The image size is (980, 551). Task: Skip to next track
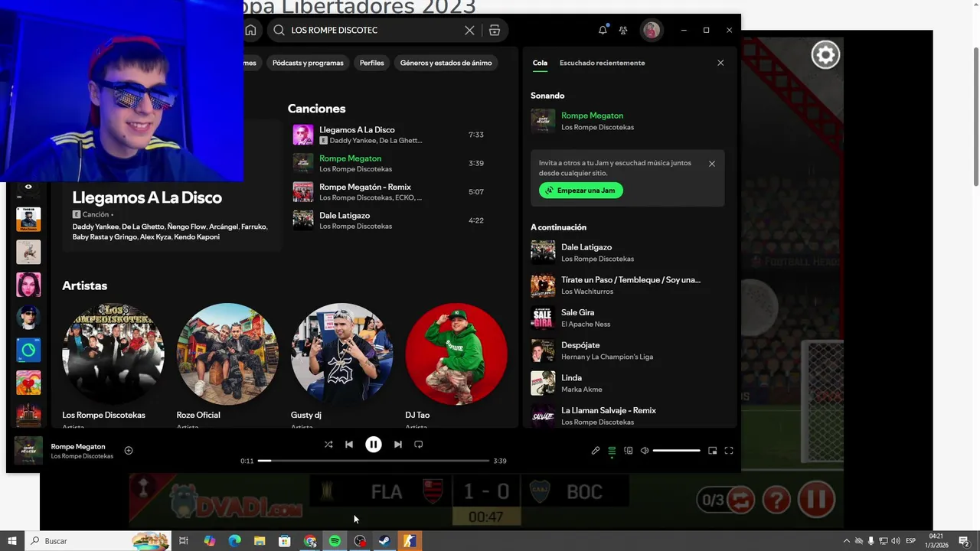pyautogui.click(x=398, y=444)
